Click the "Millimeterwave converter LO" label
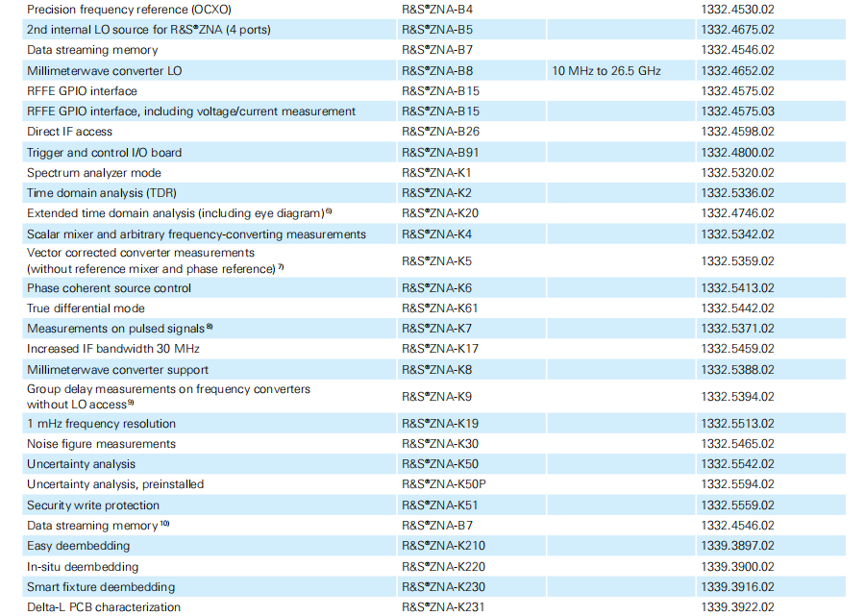 click(104, 70)
